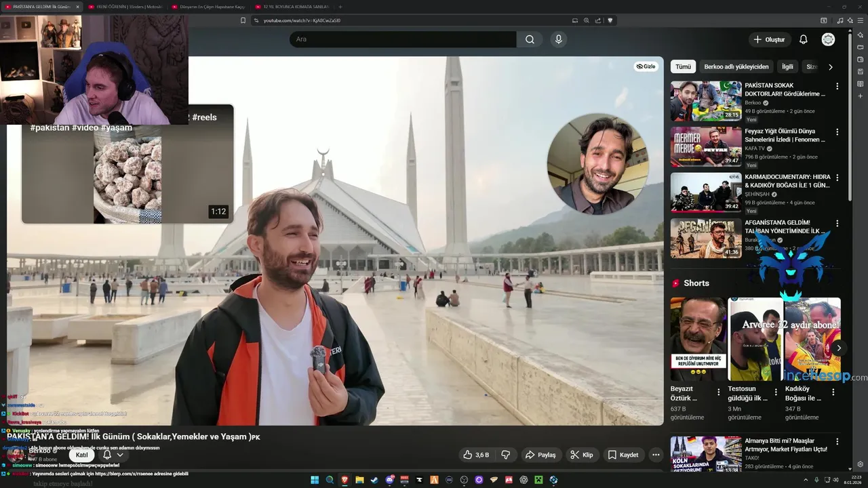The width and height of the screenshot is (868, 488).
Task: Open the Feyyaz Yiğit thumbnail 39:47
Action: 706,146
